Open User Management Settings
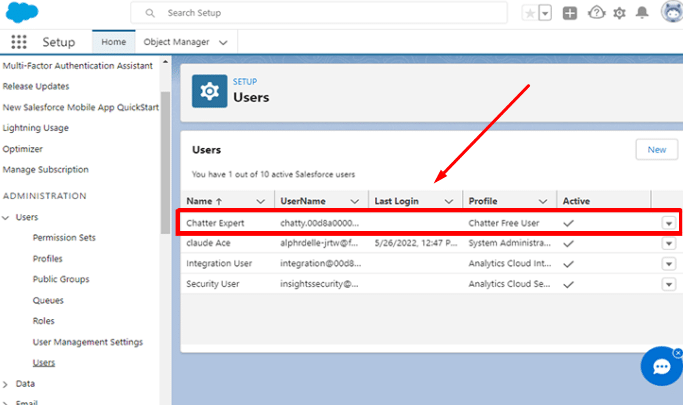683x405 pixels. tap(88, 342)
